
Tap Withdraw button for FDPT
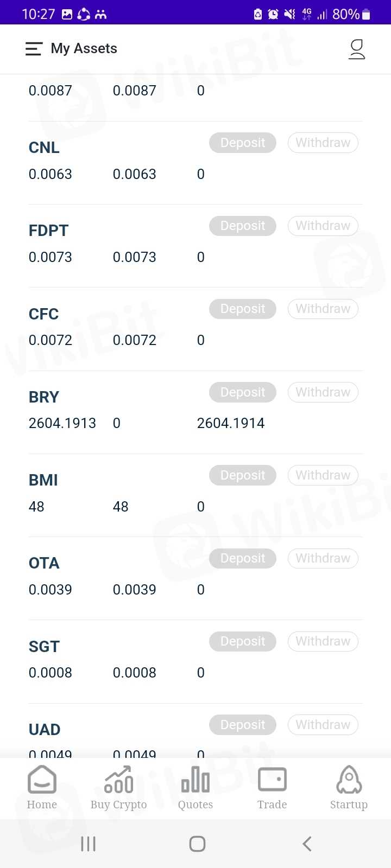pos(323,226)
